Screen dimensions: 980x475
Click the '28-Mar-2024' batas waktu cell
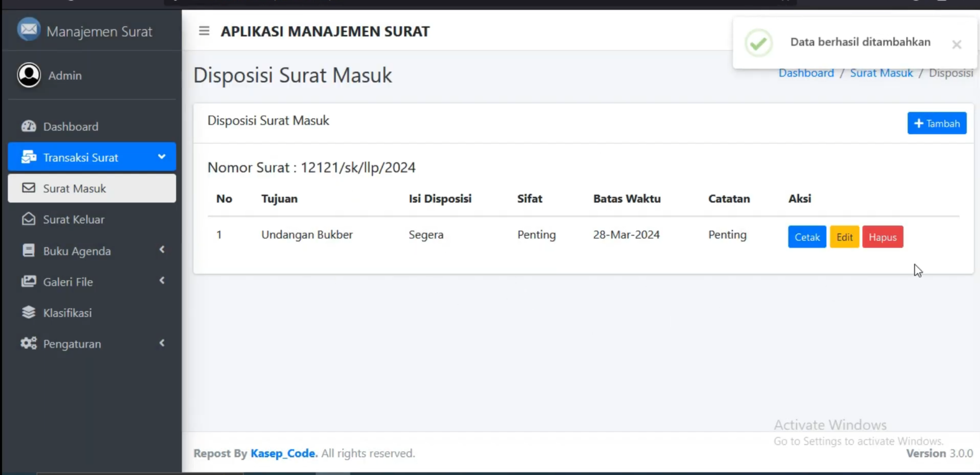pos(626,234)
